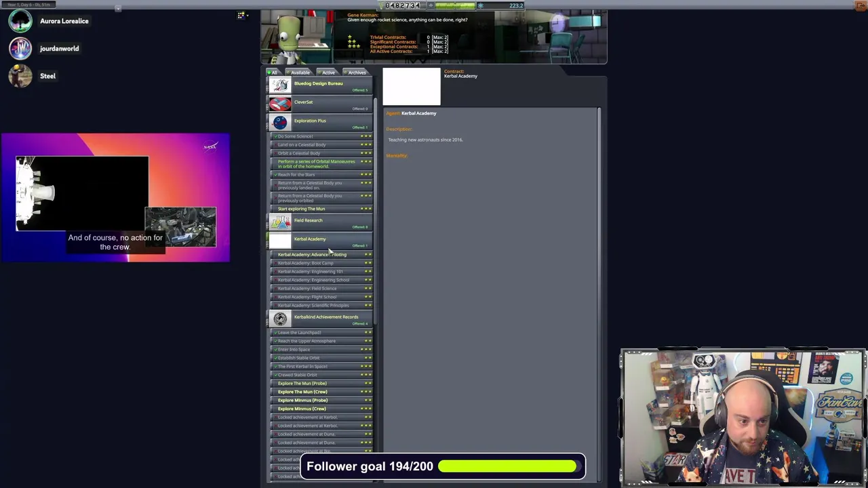The height and width of the screenshot is (488, 868).
Task: Click the 'Trivial Contracts:' label
Action: 388,37
